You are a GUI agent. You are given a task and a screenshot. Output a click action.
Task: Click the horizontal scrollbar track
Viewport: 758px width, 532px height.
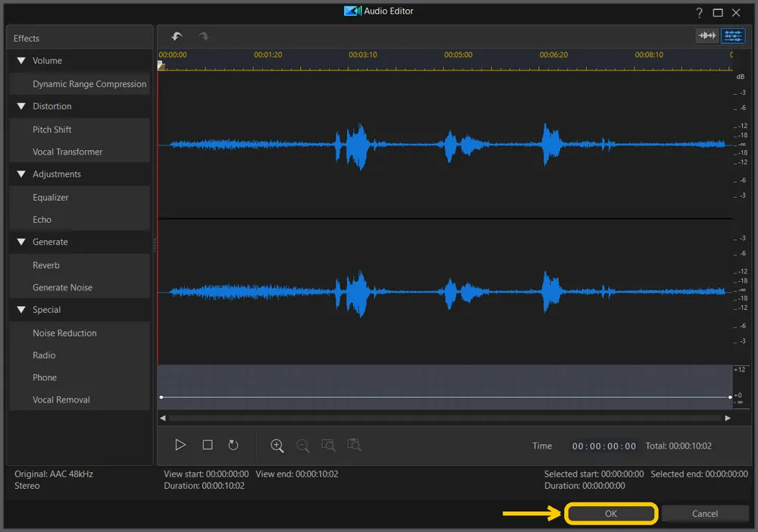point(445,418)
